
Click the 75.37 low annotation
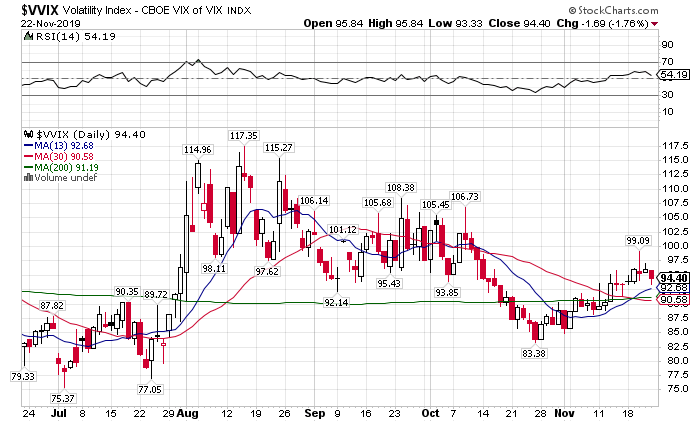[63, 398]
